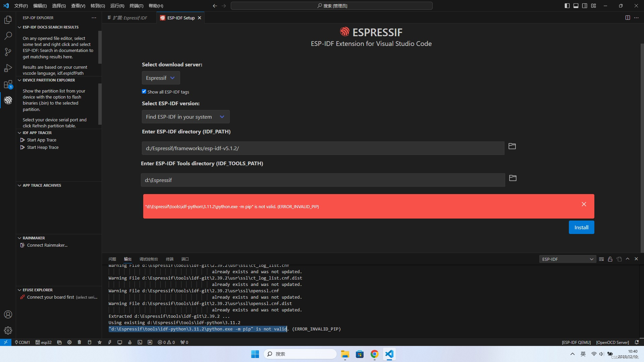Image resolution: width=644 pixels, height=362 pixels.
Task: Clear the ESP-IDF output log
Action: [x=601, y=259]
